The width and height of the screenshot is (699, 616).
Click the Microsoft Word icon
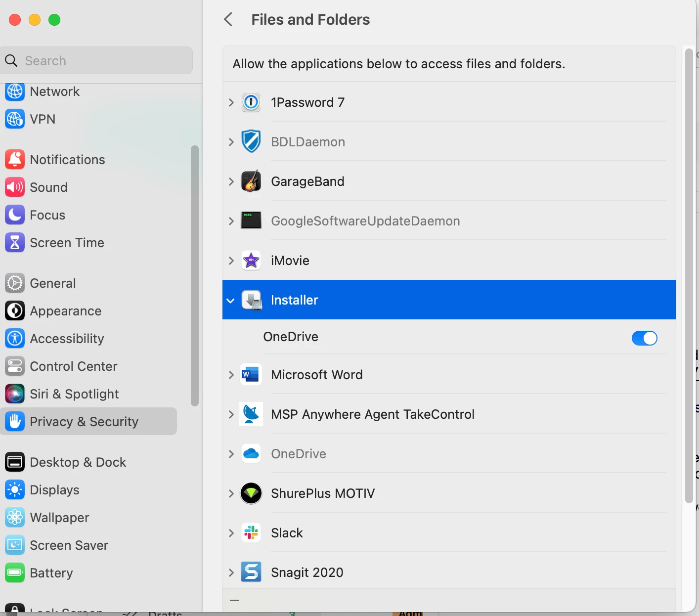251,375
